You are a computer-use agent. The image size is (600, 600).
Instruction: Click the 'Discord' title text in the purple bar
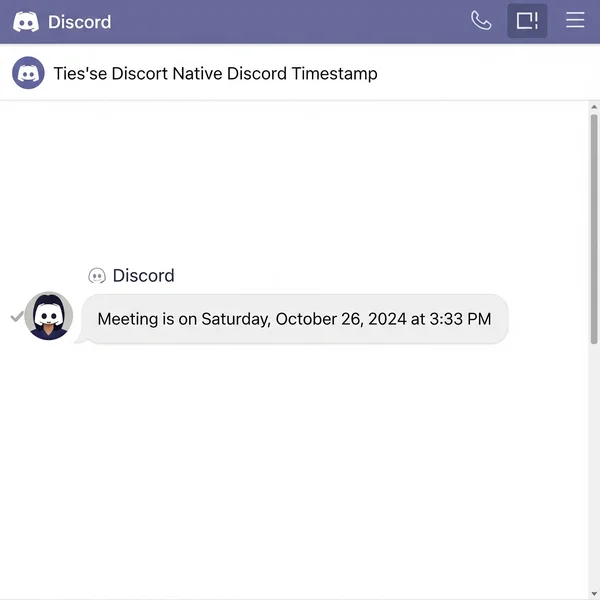[80, 22]
